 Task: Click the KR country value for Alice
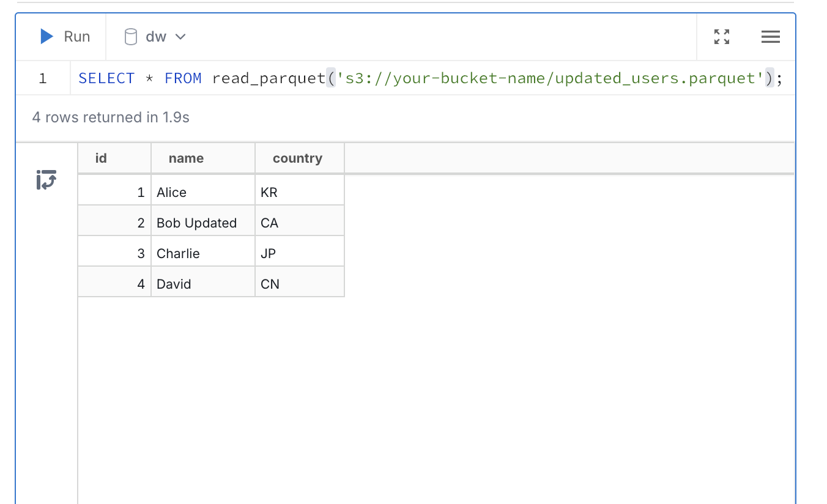click(x=269, y=192)
